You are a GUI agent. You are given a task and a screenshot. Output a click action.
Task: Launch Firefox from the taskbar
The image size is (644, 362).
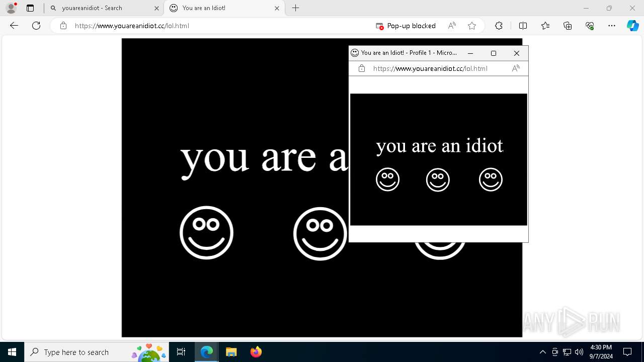pos(256,352)
